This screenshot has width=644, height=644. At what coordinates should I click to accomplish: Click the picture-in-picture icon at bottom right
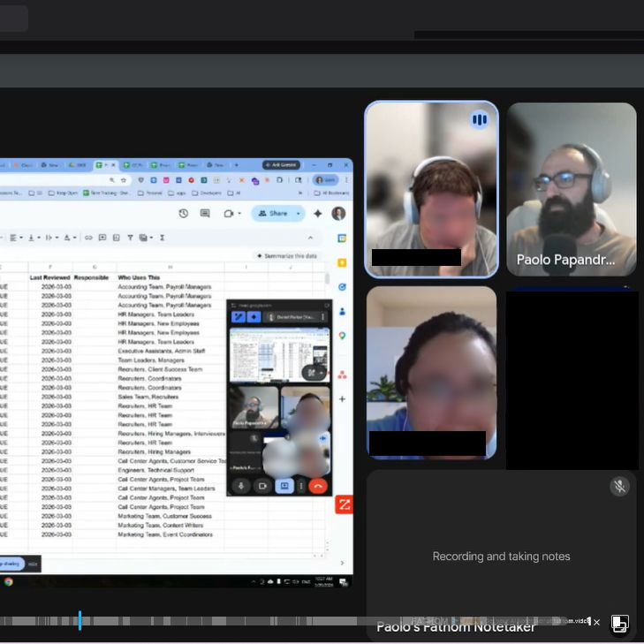click(620, 623)
